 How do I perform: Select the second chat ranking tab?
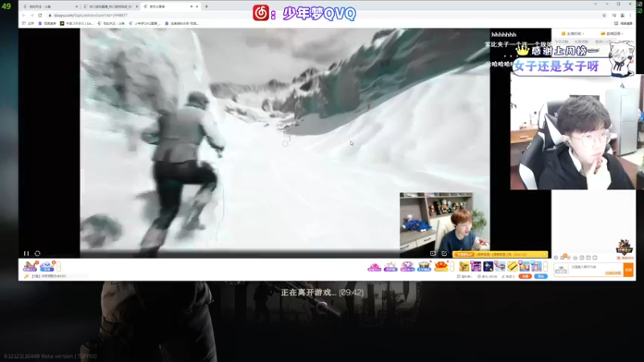pyautogui.click(x=581, y=42)
